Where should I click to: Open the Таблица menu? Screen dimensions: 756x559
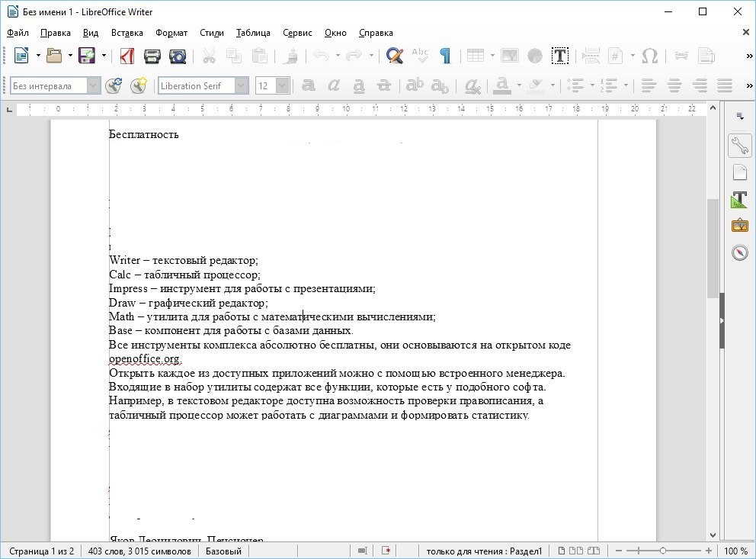[x=253, y=33]
